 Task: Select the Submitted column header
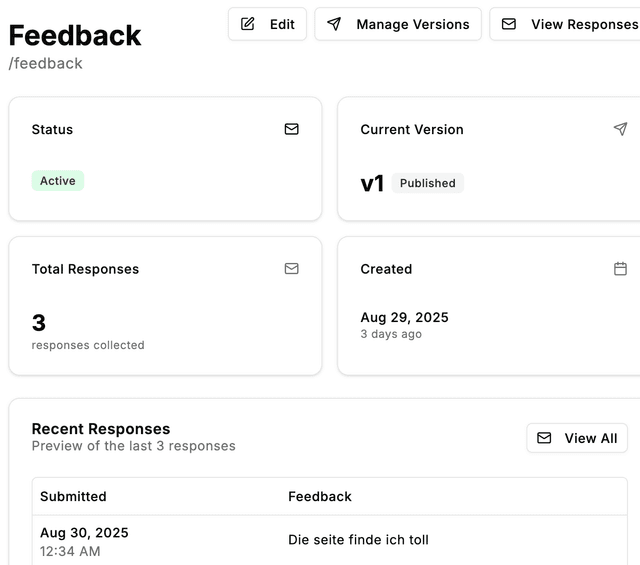tap(73, 496)
